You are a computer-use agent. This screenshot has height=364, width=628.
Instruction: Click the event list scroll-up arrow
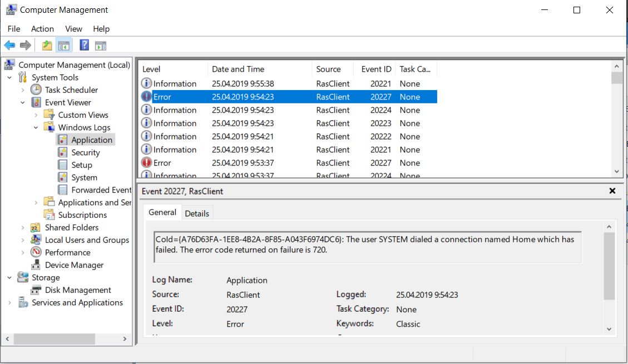[617, 66]
